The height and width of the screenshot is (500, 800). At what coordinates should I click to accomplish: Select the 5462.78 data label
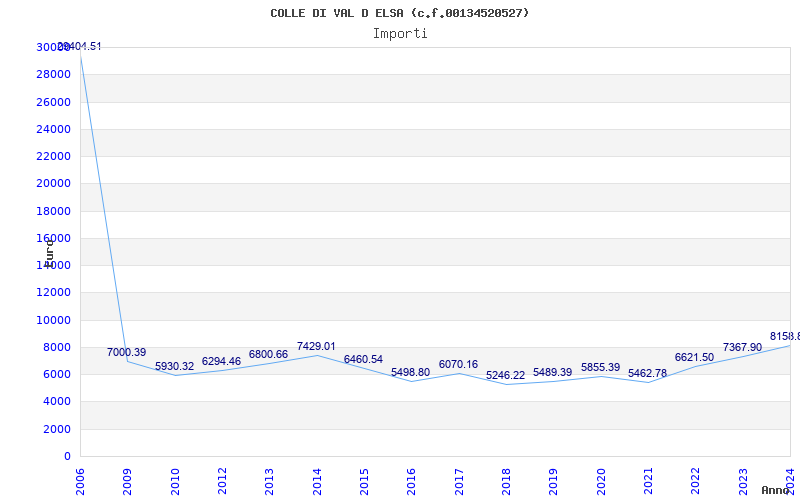[647, 373]
